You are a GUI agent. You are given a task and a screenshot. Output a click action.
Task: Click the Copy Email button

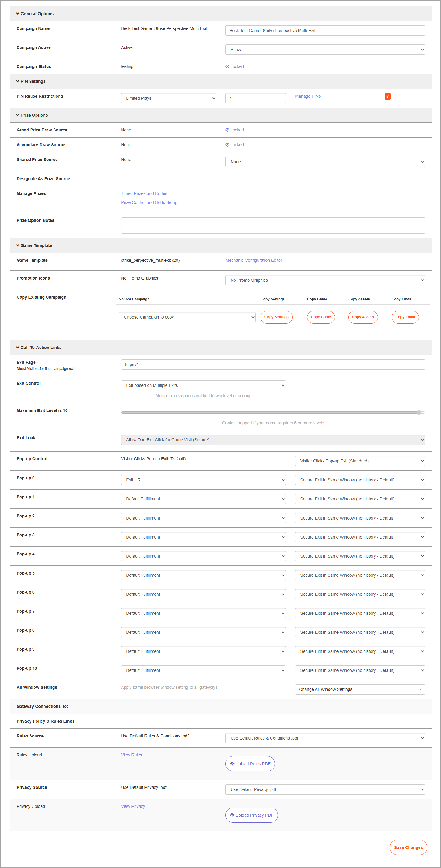405,317
